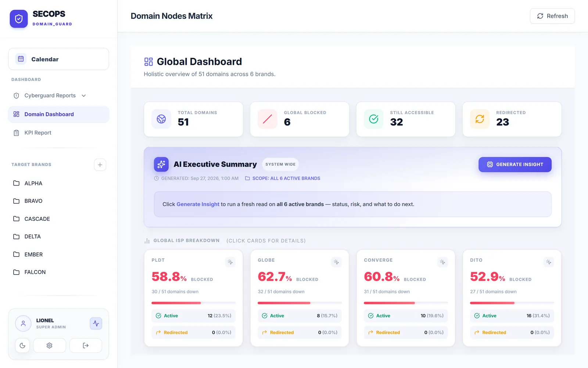The image size is (588, 368).
Task: Click the DITO Active row
Action: click(x=512, y=316)
